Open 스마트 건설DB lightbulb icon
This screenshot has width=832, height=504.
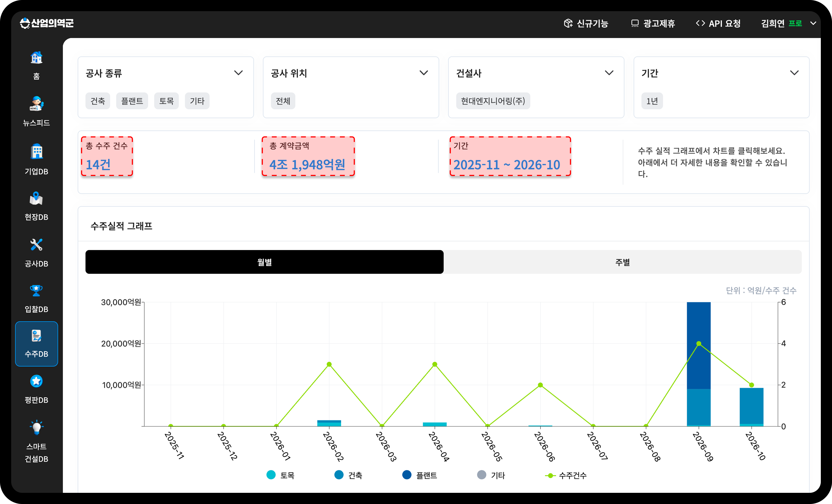click(37, 427)
